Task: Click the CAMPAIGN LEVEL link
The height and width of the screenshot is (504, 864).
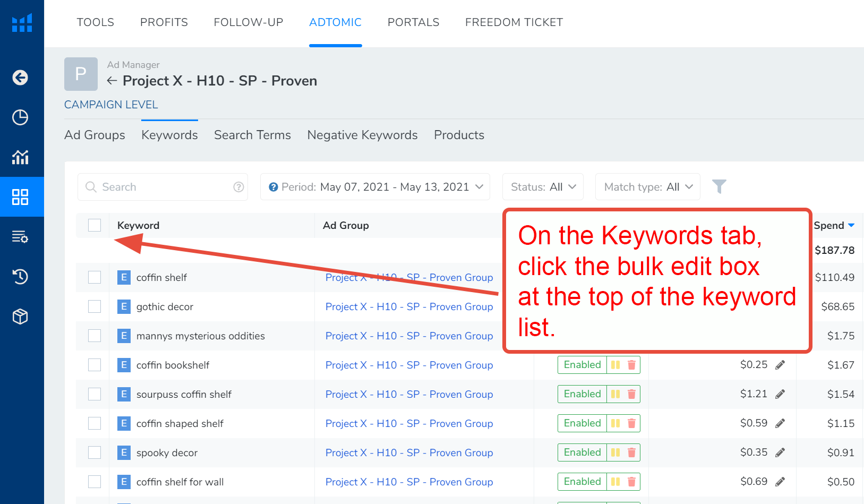Action: pos(111,105)
